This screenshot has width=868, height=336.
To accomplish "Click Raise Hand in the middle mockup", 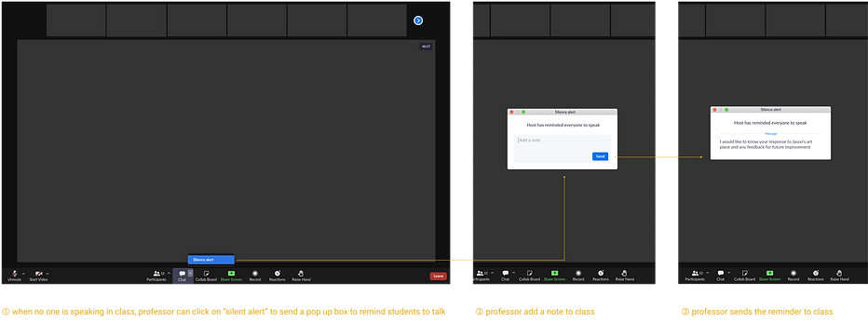I will [x=624, y=276].
